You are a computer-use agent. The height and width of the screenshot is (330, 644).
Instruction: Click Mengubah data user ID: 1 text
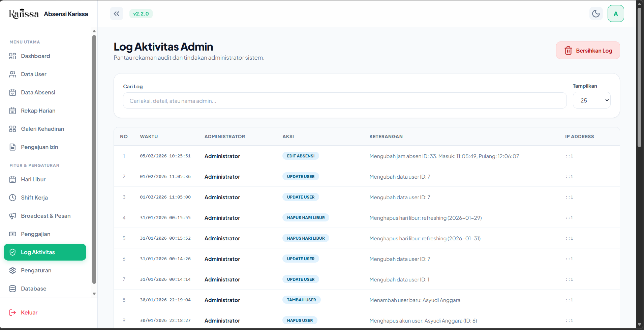point(399,279)
